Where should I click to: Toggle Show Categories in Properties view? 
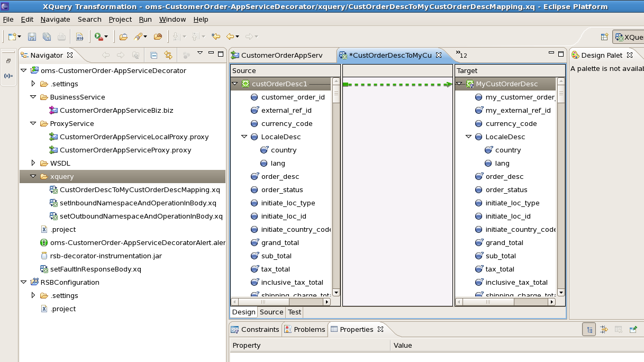(x=589, y=329)
